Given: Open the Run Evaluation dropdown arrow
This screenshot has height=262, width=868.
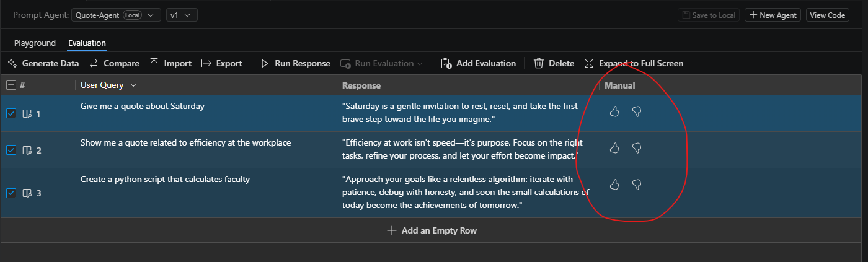Looking at the screenshot, I should [x=420, y=63].
